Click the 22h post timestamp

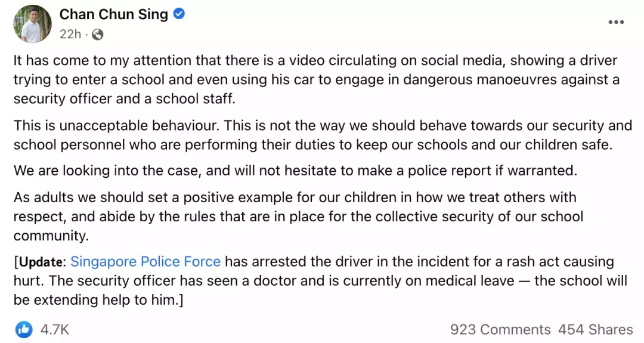[70, 35]
